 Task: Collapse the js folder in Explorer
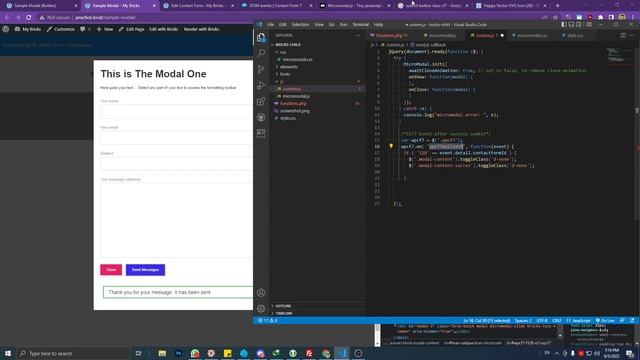(x=282, y=82)
